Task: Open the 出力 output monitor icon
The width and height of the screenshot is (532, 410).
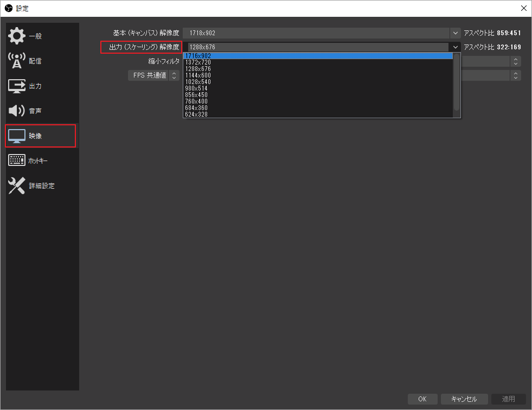Action: click(x=17, y=86)
